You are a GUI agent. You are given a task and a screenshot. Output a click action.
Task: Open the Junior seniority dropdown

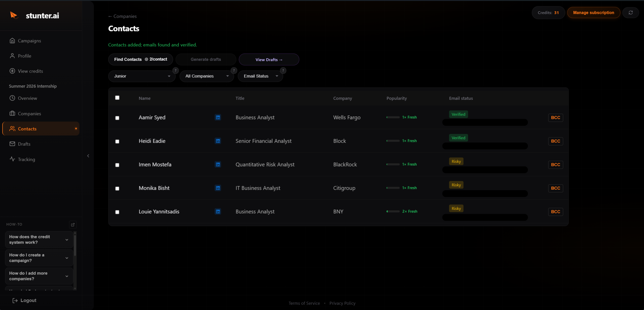[x=142, y=76]
